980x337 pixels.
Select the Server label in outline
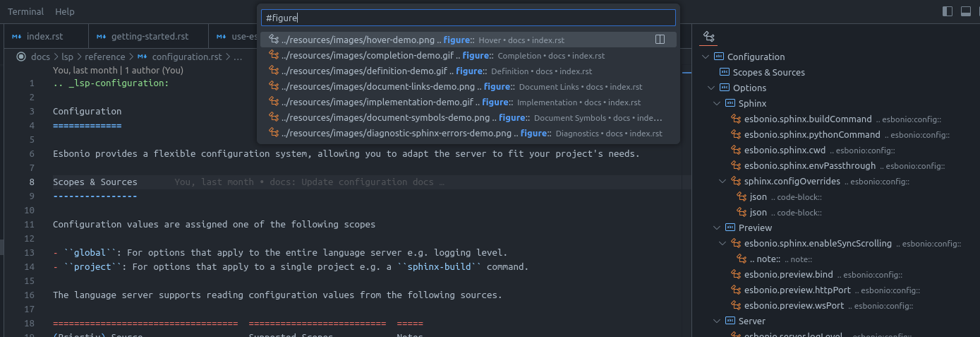752,321
